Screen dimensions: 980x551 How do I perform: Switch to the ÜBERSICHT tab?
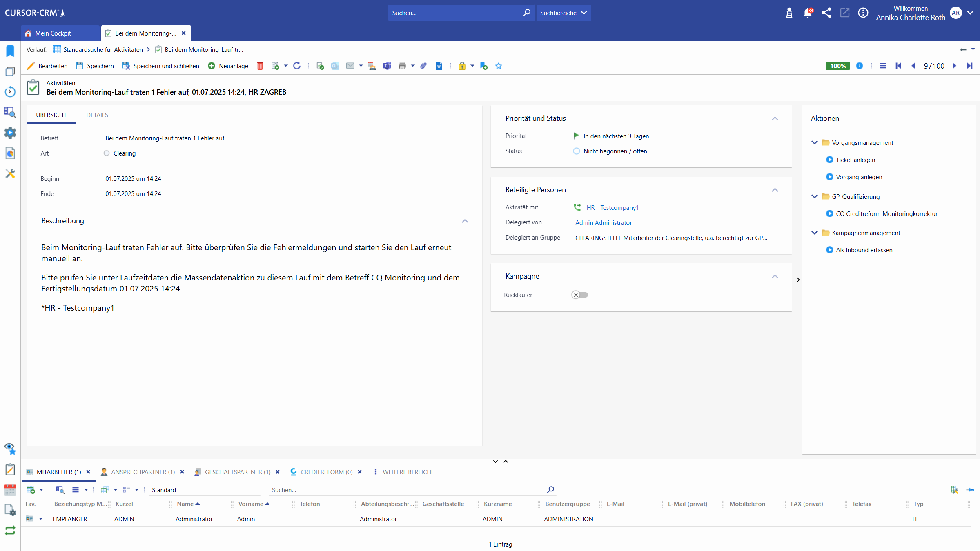click(x=51, y=115)
